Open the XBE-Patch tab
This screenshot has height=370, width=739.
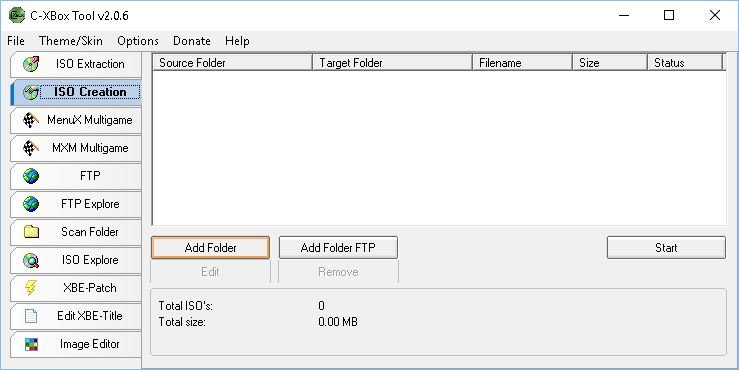[76, 288]
